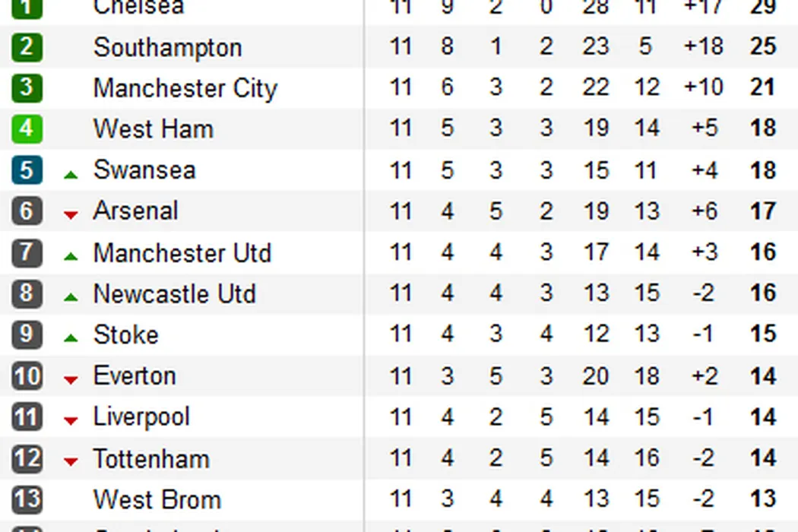Click the Tottenham team name
Image resolution: width=798 pixels, height=532 pixels.
[150, 458]
